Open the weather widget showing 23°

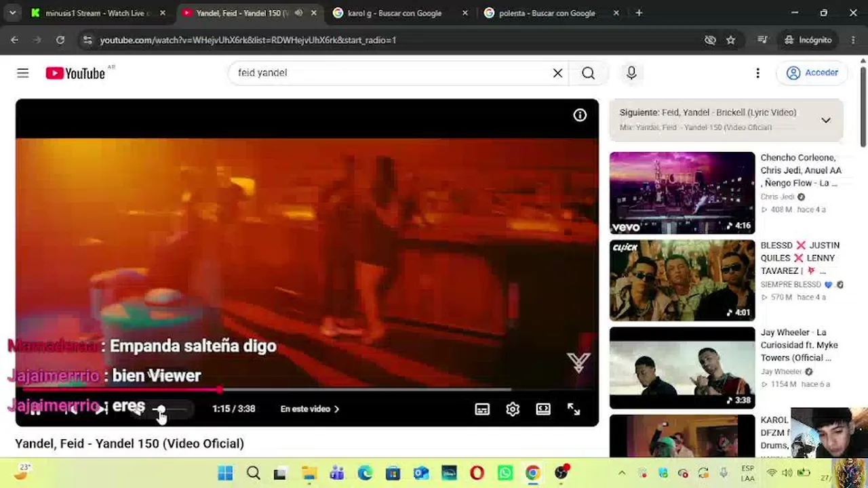point(22,472)
